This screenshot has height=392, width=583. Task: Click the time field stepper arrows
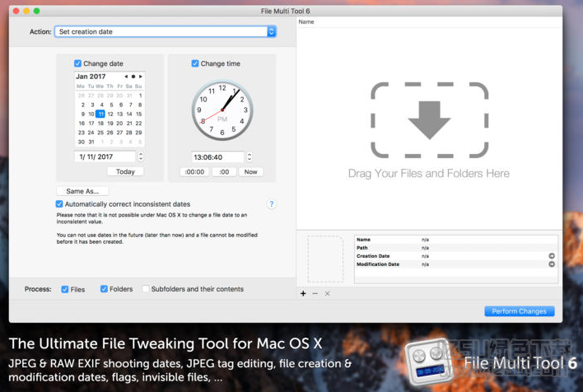[x=250, y=156]
